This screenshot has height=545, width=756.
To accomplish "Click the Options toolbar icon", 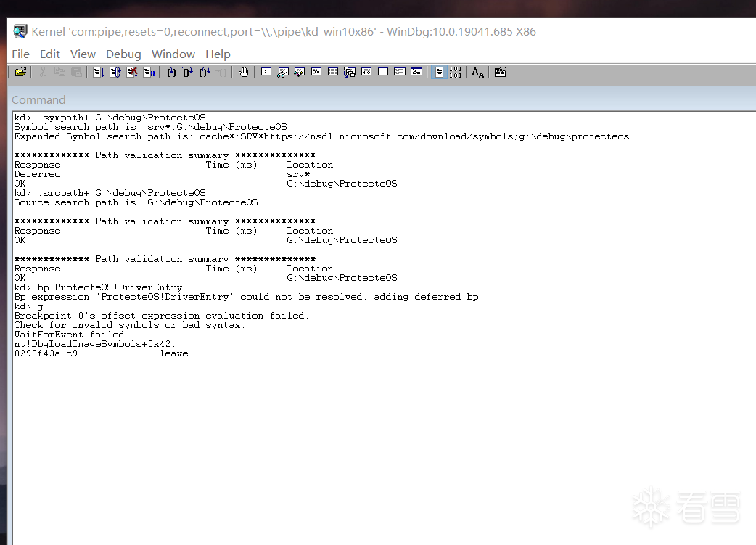I will [x=501, y=73].
